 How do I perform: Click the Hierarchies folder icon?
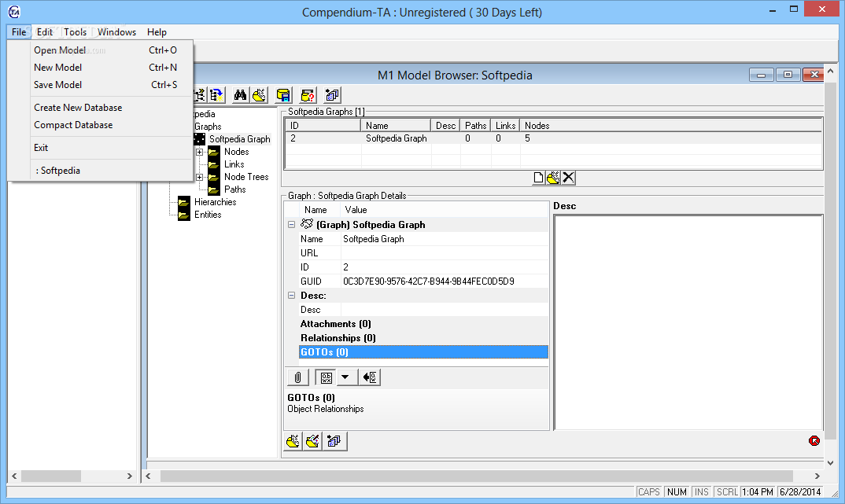pos(184,202)
